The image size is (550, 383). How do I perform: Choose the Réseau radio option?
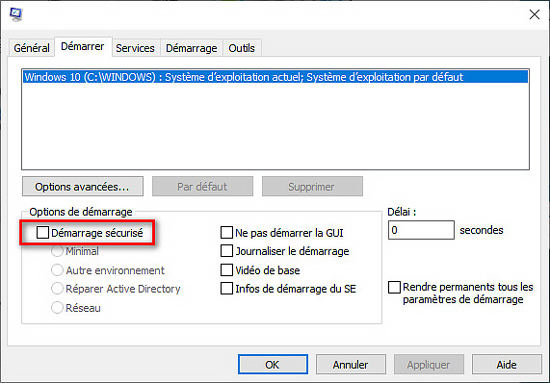57,308
